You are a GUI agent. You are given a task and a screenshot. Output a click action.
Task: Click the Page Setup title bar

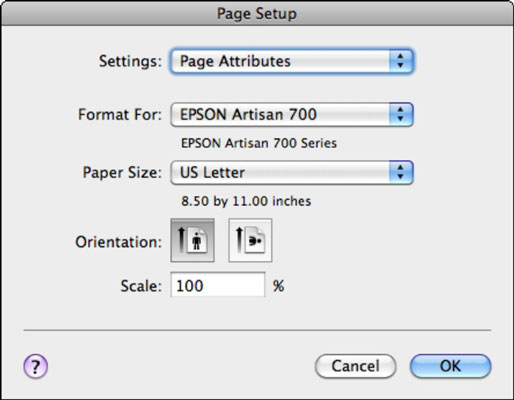[x=257, y=13]
